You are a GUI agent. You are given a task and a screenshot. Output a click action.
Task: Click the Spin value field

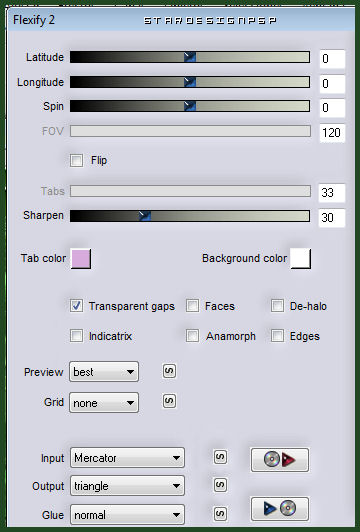coord(332,108)
